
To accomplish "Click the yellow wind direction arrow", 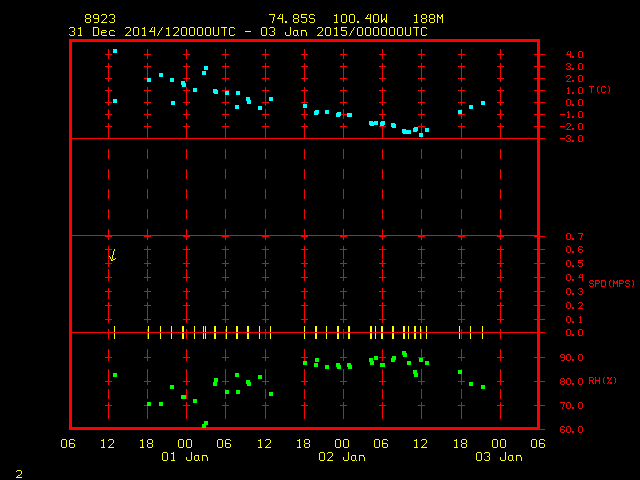I will tap(112, 256).
